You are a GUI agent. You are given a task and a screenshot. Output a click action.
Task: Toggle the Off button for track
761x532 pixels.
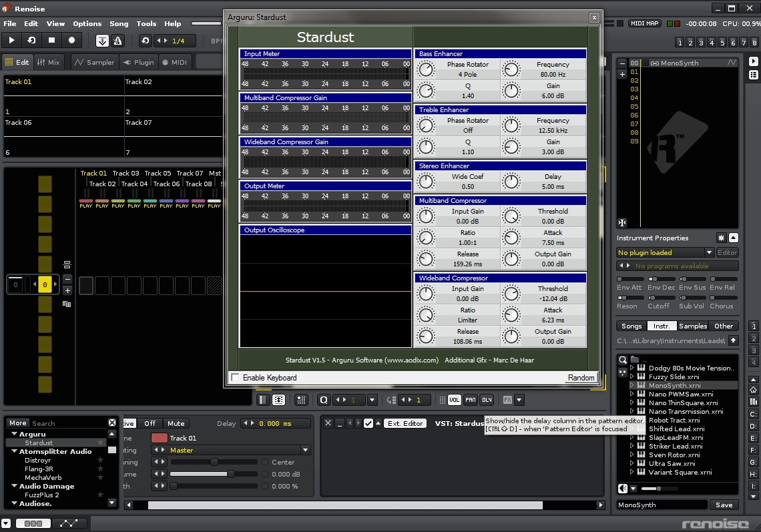(x=150, y=423)
